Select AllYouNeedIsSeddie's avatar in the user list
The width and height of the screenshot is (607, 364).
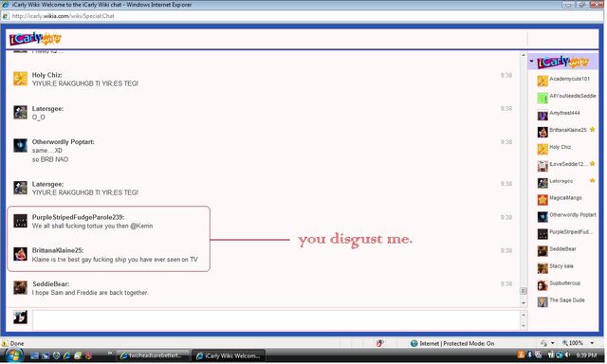click(x=543, y=98)
